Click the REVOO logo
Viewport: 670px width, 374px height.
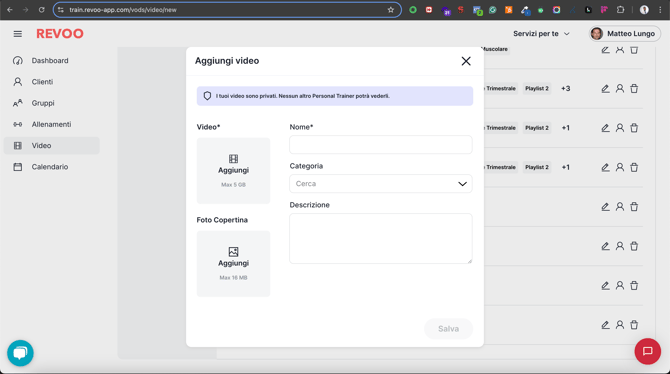(60, 34)
